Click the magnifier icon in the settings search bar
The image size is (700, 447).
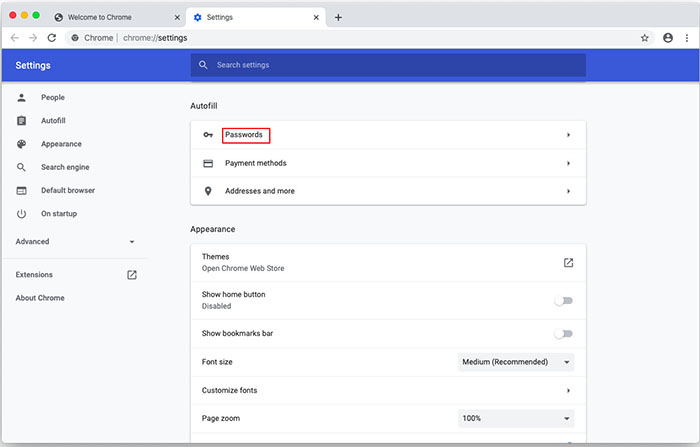tap(203, 65)
